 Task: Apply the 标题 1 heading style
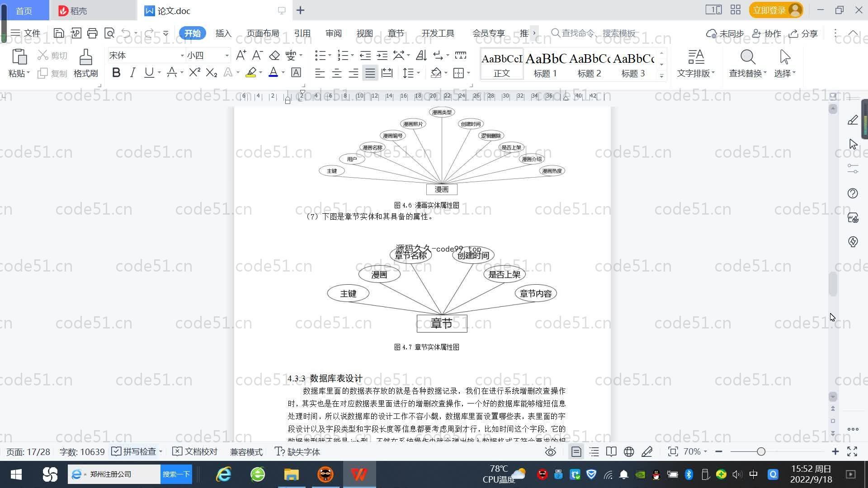[x=545, y=64]
